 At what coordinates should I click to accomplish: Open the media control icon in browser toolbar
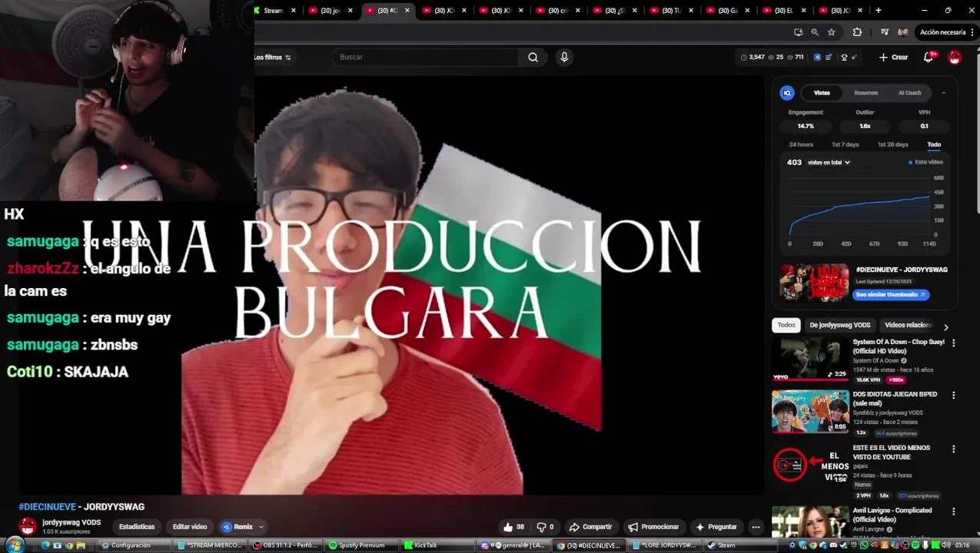click(885, 32)
